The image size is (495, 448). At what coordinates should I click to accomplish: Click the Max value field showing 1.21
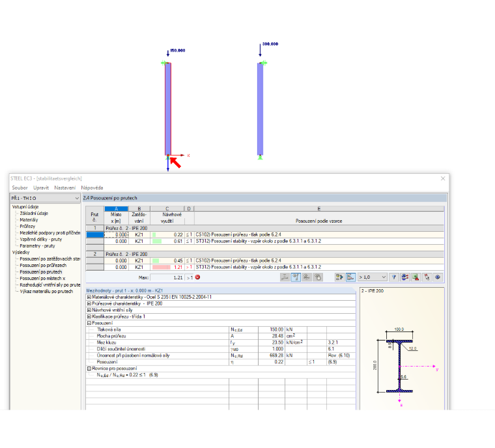167,277
